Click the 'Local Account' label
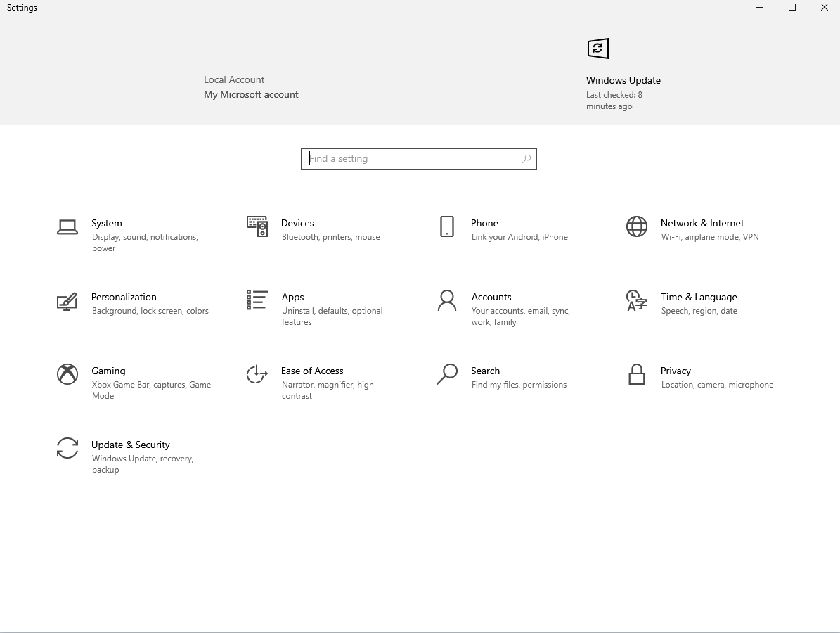Image resolution: width=840 pixels, height=633 pixels. coord(233,79)
